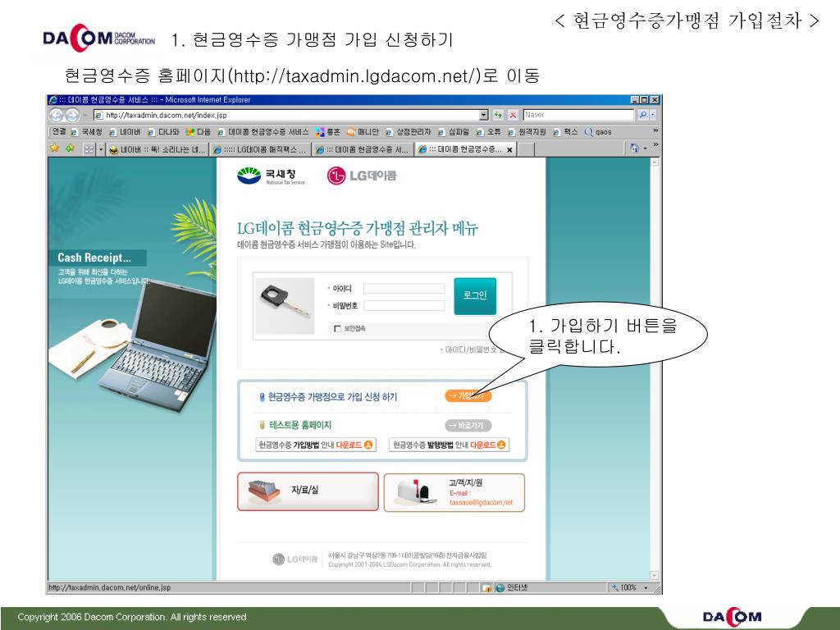Click the page vertical scrollbar down arrow
The height and width of the screenshot is (630, 840).
click(654, 575)
